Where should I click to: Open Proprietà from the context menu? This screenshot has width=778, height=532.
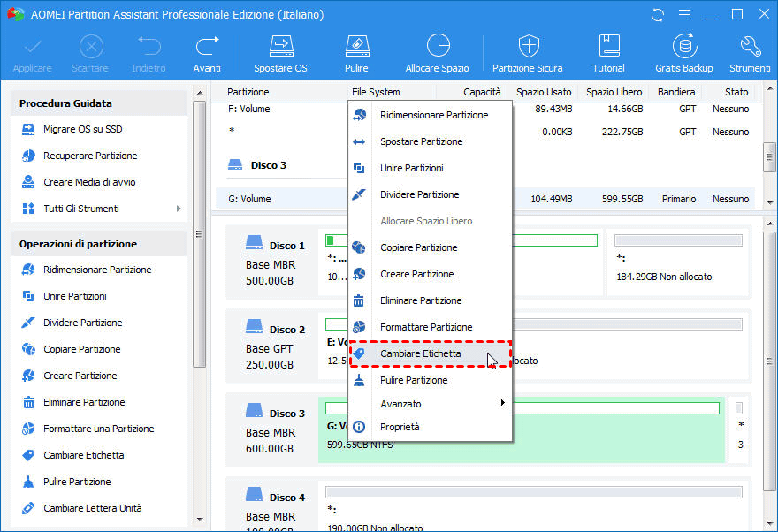pyautogui.click(x=431, y=427)
